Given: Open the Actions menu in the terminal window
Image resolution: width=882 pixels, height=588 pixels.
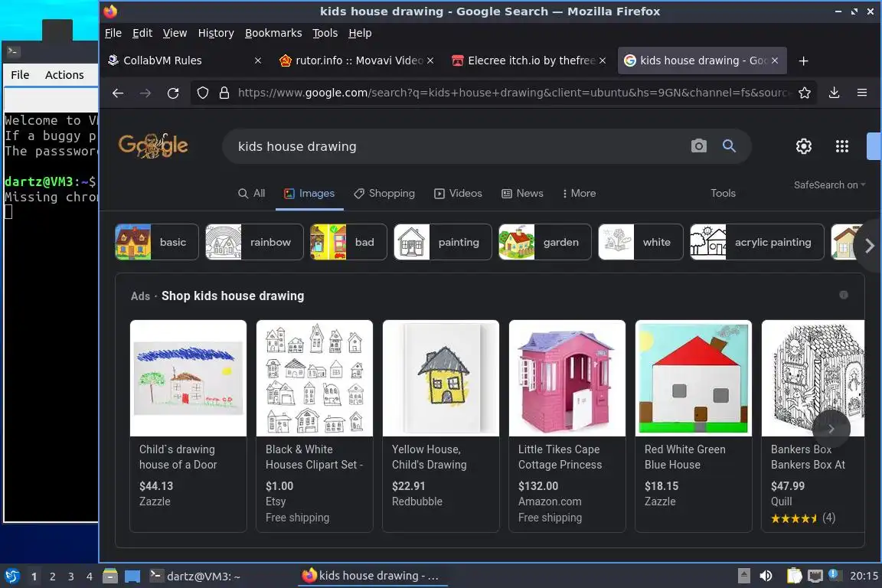Looking at the screenshot, I should (x=64, y=75).
